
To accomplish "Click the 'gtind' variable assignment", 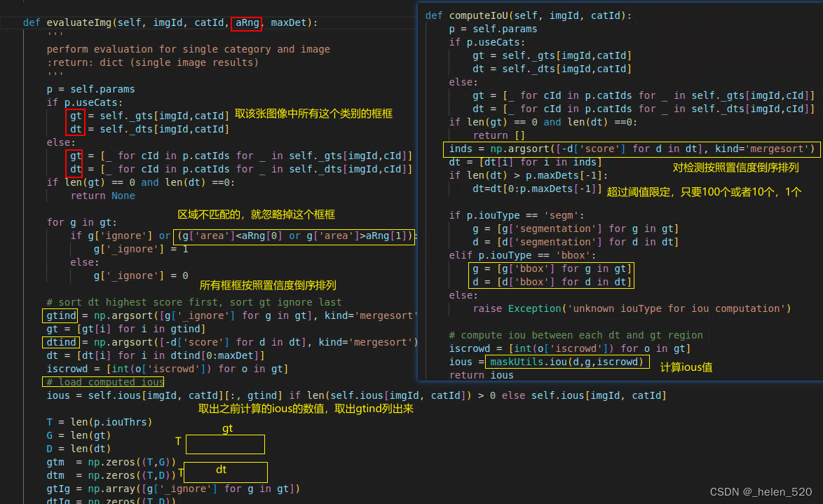I will (61, 315).
